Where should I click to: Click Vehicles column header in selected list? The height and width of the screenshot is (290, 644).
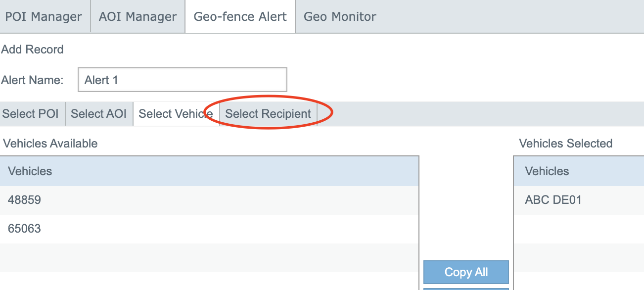[x=547, y=171]
